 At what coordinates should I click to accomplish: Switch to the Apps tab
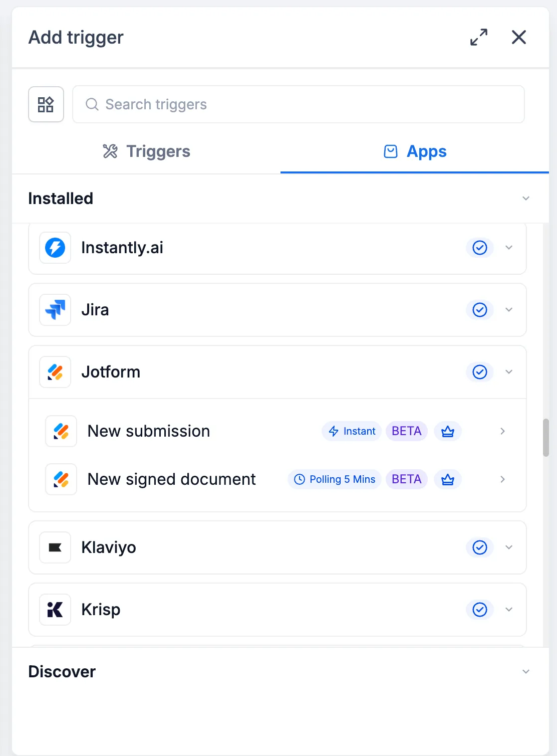tap(415, 151)
